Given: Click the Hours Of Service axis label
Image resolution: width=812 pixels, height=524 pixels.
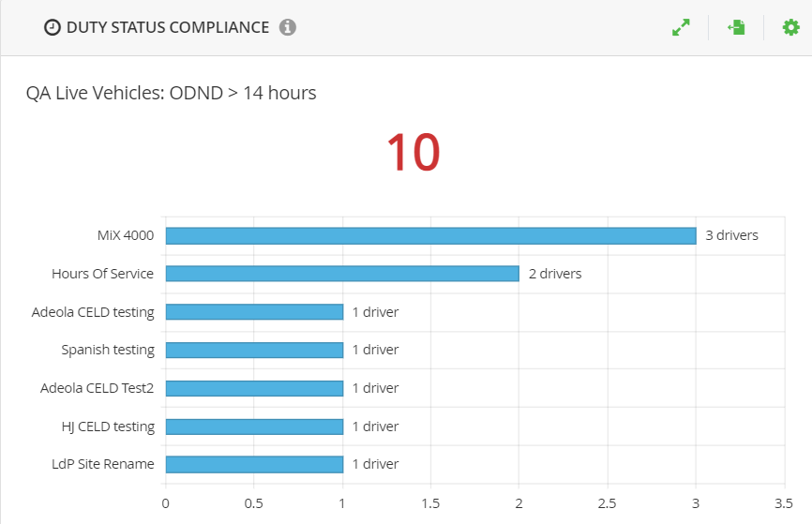Looking at the screenshot, I should [102, 274].
